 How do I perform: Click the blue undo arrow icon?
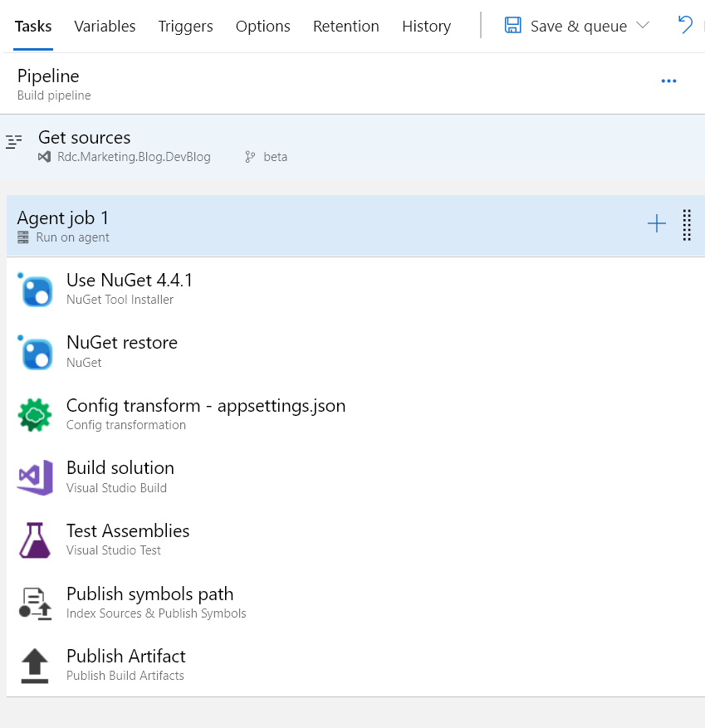click(685, 25)
